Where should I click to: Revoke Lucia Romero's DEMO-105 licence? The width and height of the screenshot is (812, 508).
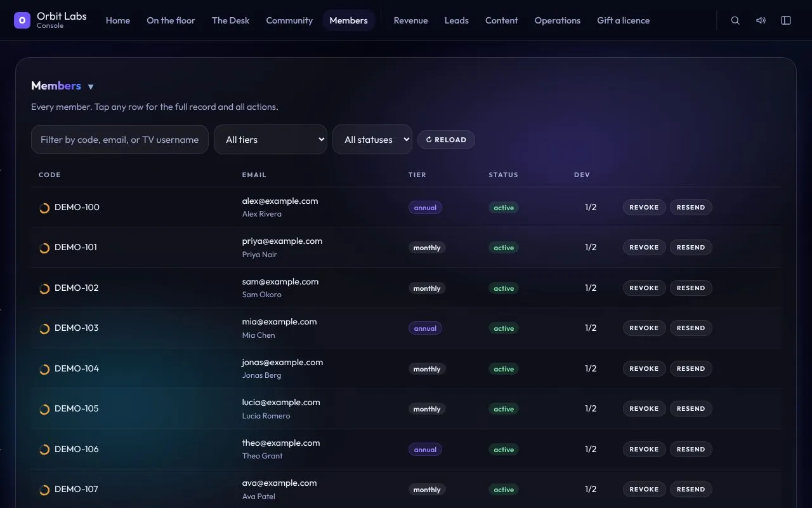pos(644,409)
